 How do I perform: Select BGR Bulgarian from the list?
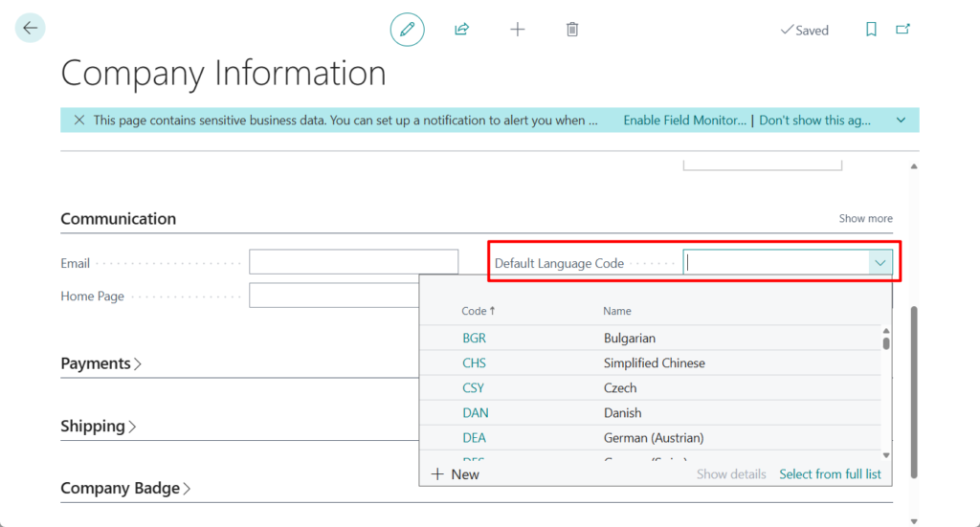pyautogui.click(x=474, y=339)
